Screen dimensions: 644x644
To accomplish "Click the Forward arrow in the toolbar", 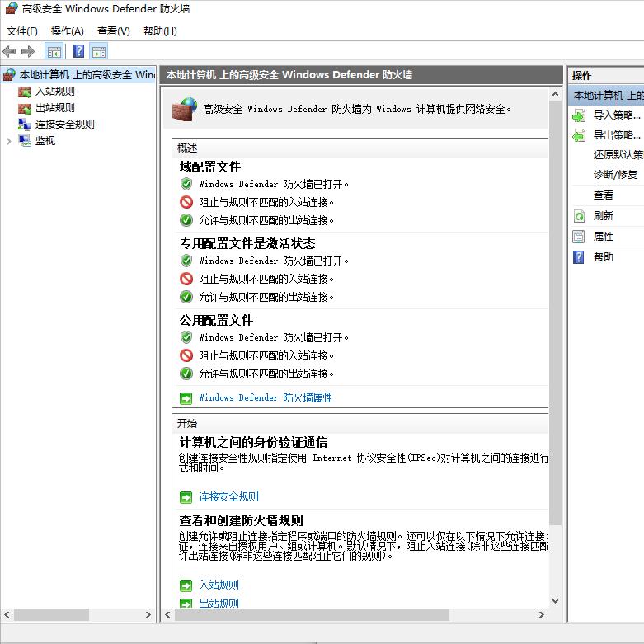I will pyautogui.click(x=27, y=52).
